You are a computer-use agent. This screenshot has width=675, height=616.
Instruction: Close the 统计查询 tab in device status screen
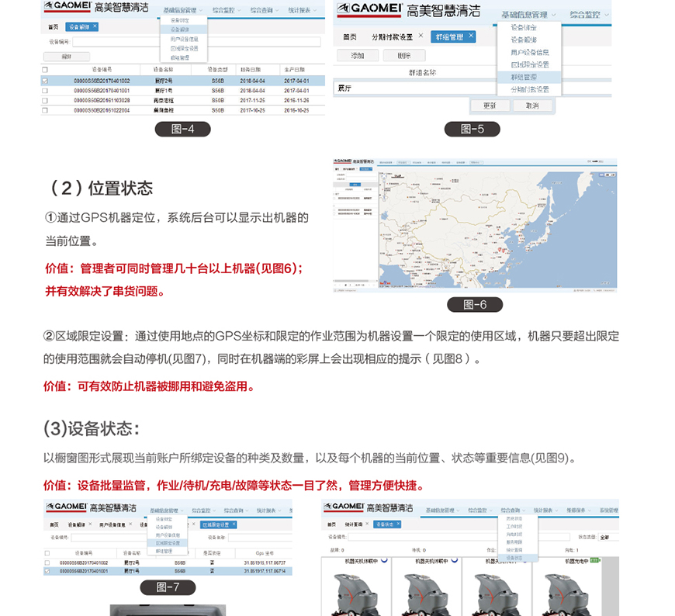pos(367,524)
